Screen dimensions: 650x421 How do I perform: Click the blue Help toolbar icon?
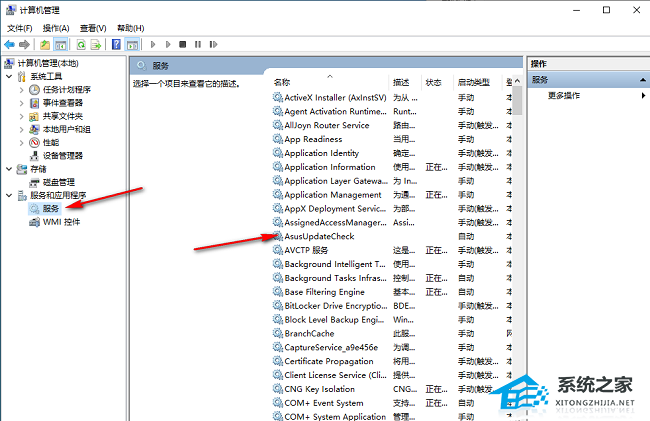pyautogui.click(x=117, y=45)
